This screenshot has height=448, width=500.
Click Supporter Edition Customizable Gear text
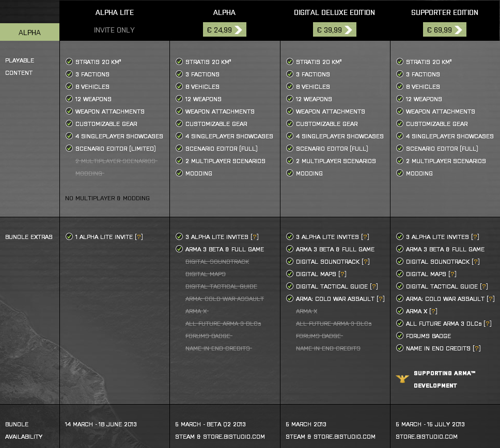click(437, 124)
